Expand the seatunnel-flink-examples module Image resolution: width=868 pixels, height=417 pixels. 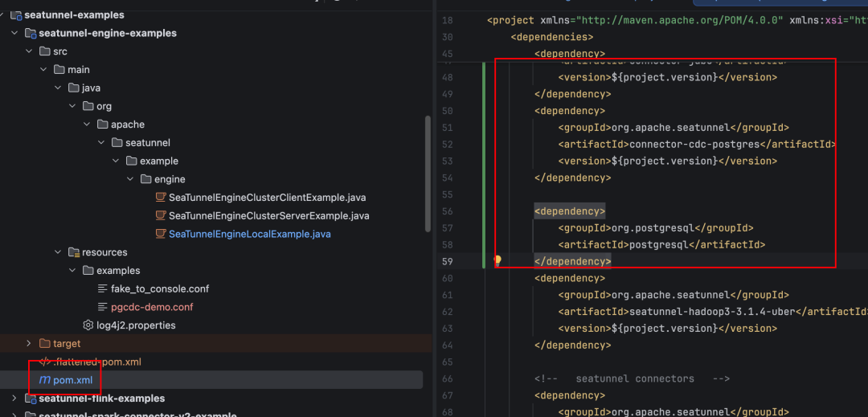pos(14,399)
